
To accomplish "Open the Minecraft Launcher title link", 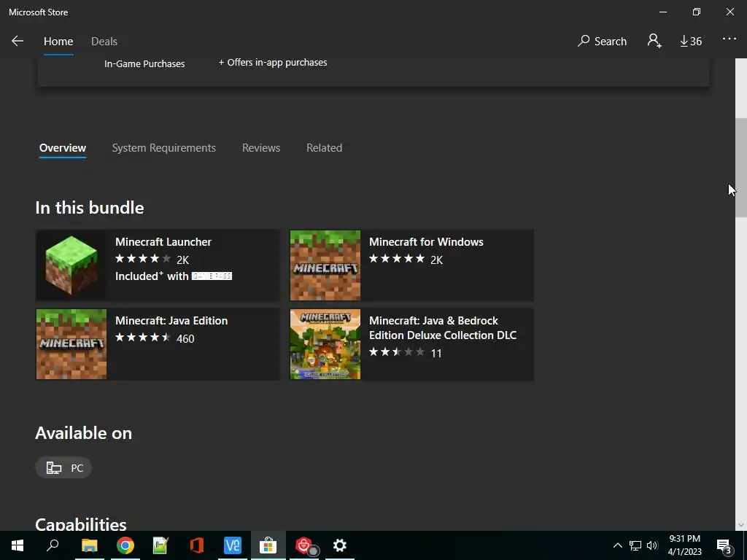I will pyautogui.click(x=163, y=242).
